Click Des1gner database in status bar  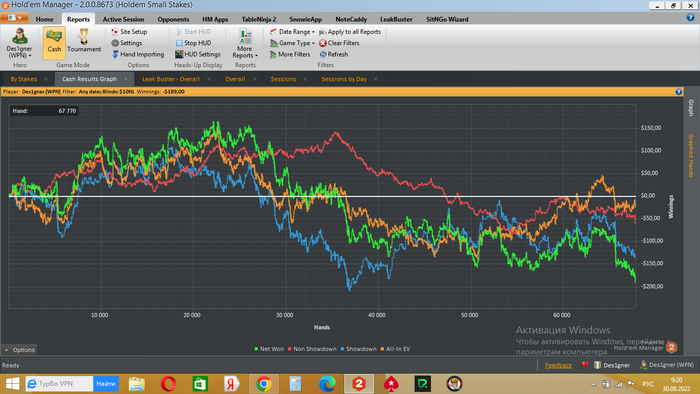612,365
